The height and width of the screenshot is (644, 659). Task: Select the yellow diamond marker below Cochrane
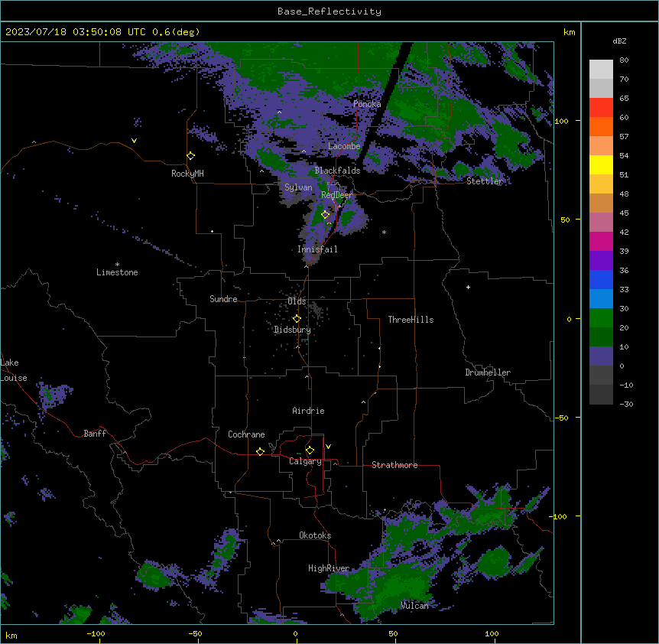[x=260, y=451]
